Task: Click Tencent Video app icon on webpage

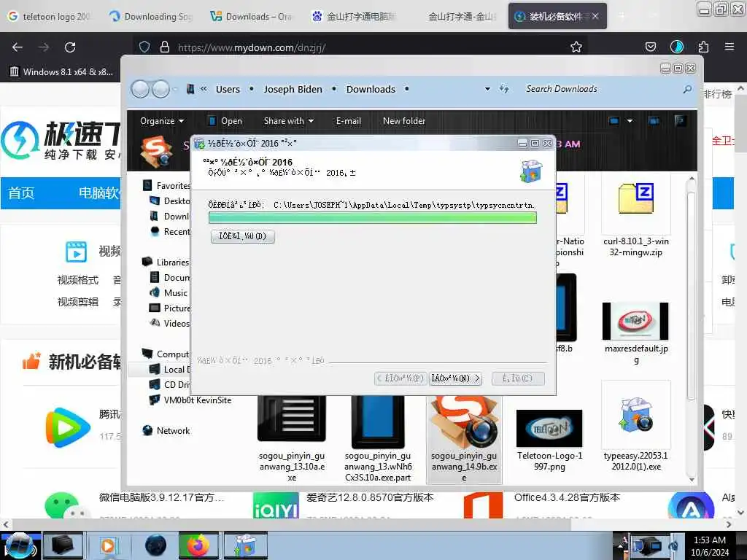Action: point(68,427)
